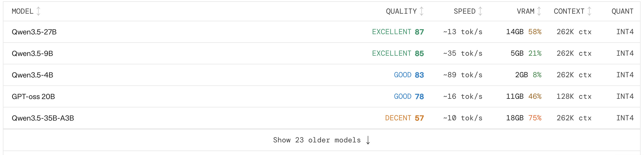Click the sort arrows next to SPEED

(x=480, y=11)
